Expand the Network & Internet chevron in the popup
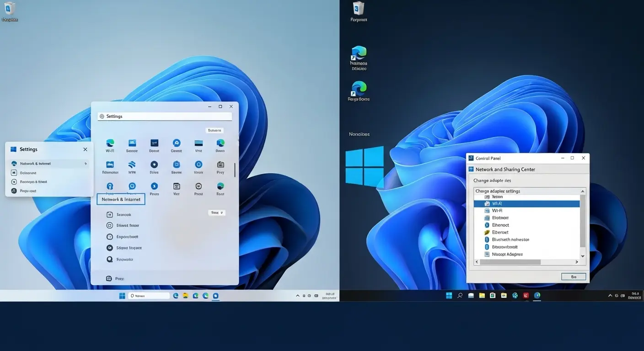 click(86, 164)
